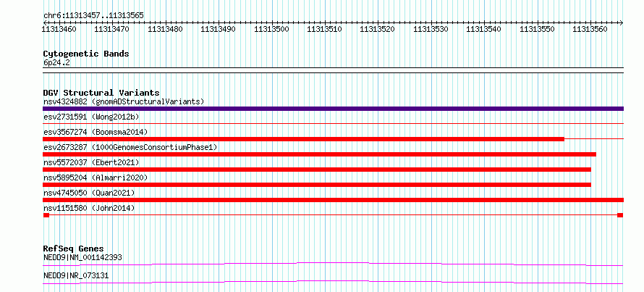
Task: Open nsv5895204 (Almarri2020) variant label
Action: (x=96, y=178)
